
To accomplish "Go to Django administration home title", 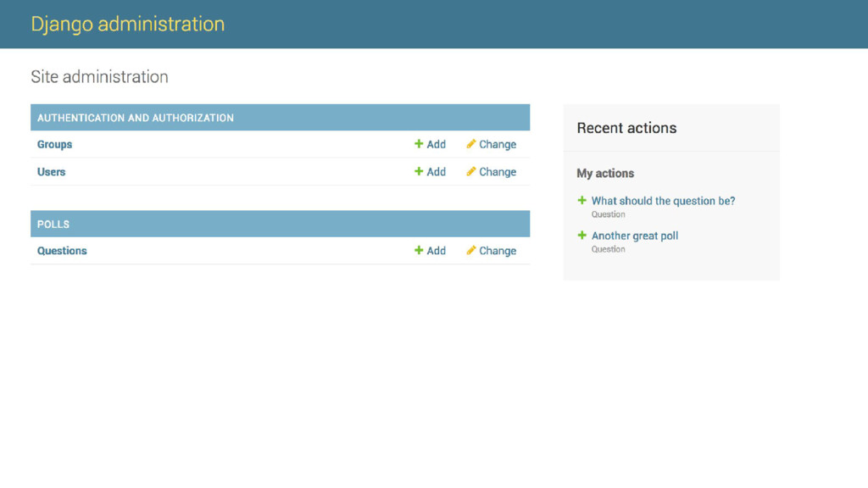I will (x=127, y=24).
